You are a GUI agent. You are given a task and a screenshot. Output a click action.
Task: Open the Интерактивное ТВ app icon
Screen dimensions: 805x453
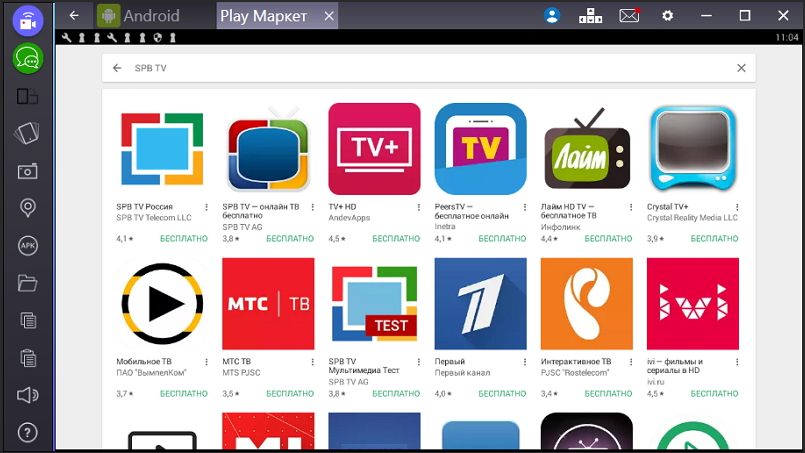click(x=587, y=304)
